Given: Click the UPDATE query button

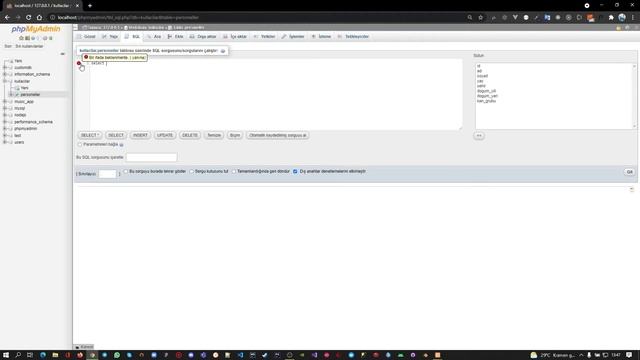Looking at the screenshot, I should (165, 136).
